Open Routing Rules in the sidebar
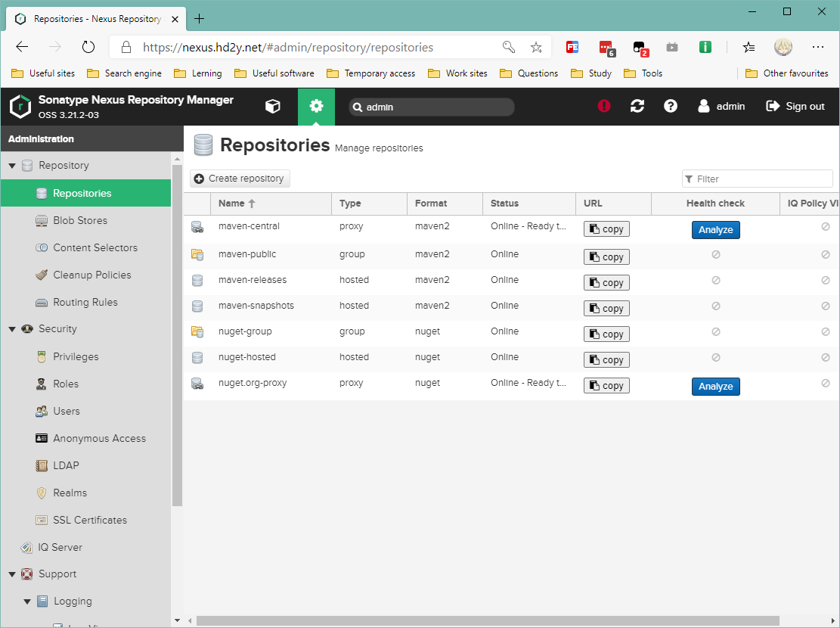Viewport: 840px width, 628px height. (x=85, y=302)
